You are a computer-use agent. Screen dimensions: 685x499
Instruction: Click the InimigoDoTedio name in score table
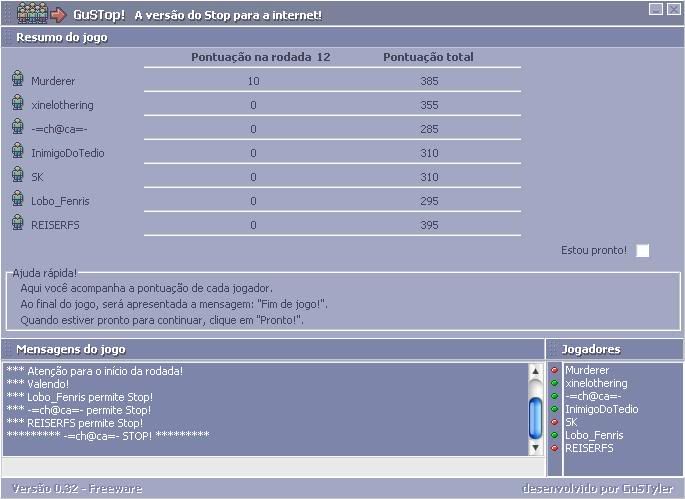(x=68, y=153)
